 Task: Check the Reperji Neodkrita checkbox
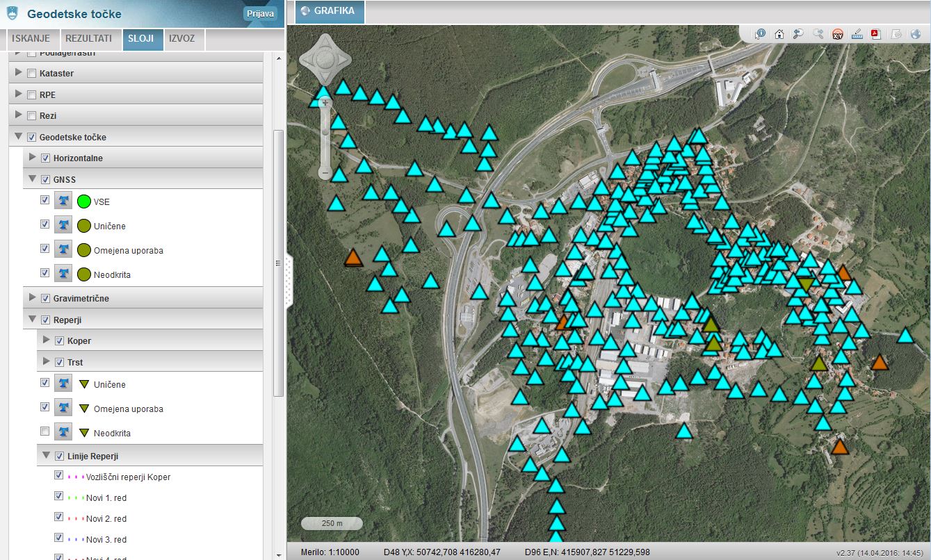coord(45,431)
